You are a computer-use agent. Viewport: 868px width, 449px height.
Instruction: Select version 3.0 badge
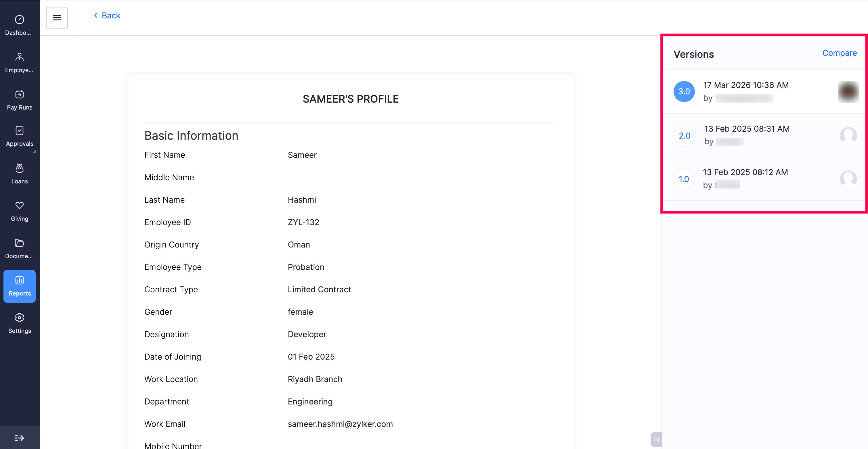pos(684,92)
